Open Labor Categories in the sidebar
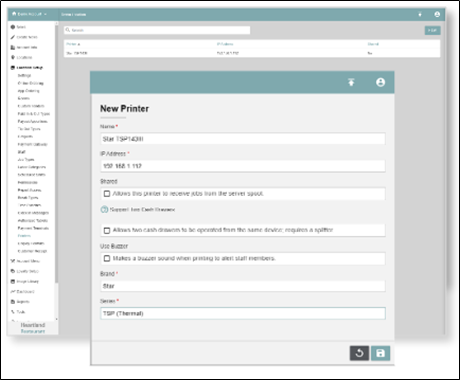The width and height of the screenshot is (460, 380). point(32,167)
